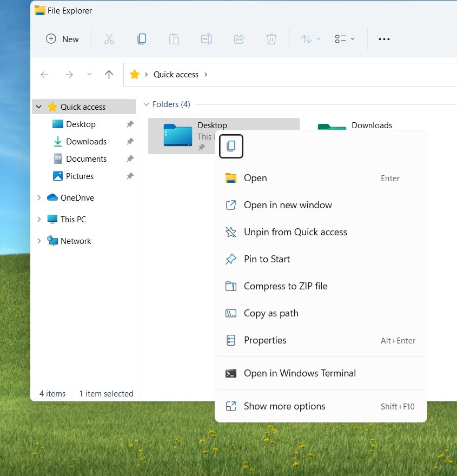Screen dimensions: 457x476
Task: Click the Delete trash can icon
Action: [271, 39]
